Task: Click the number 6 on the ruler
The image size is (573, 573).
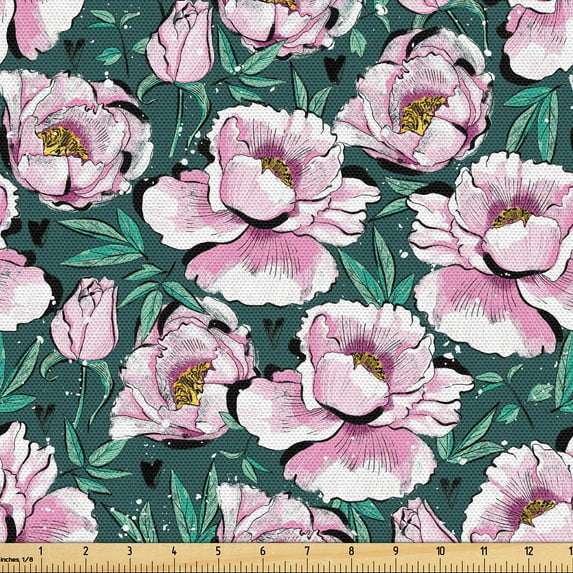Action: coord(263,551)
